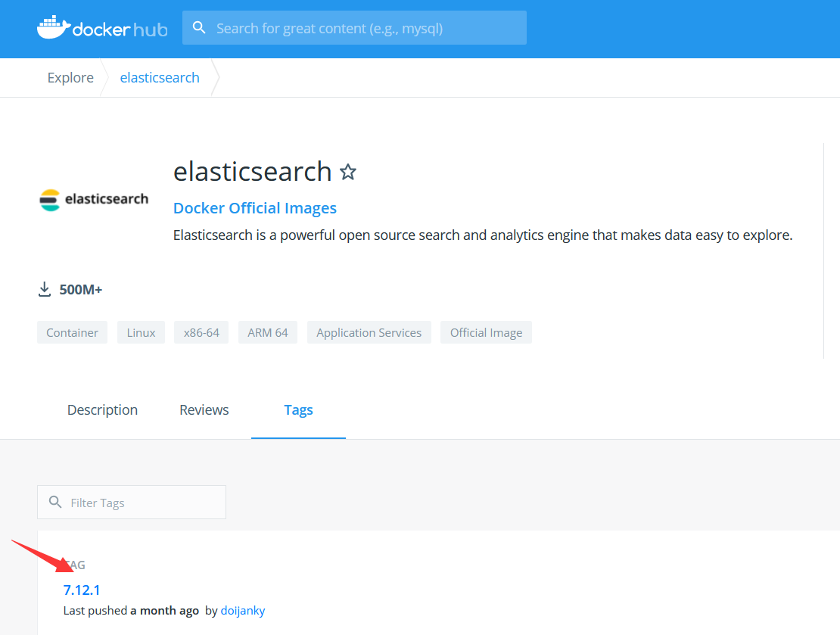The height and width of the screenshot is (635, 840).
Task: Click the elasticsearch logo image
Action: (x=94, y=200)
